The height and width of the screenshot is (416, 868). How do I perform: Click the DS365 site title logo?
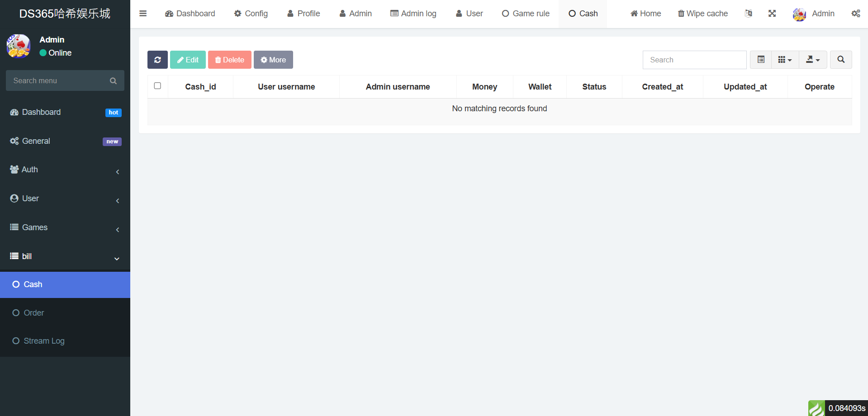click(x=65, y=14)
